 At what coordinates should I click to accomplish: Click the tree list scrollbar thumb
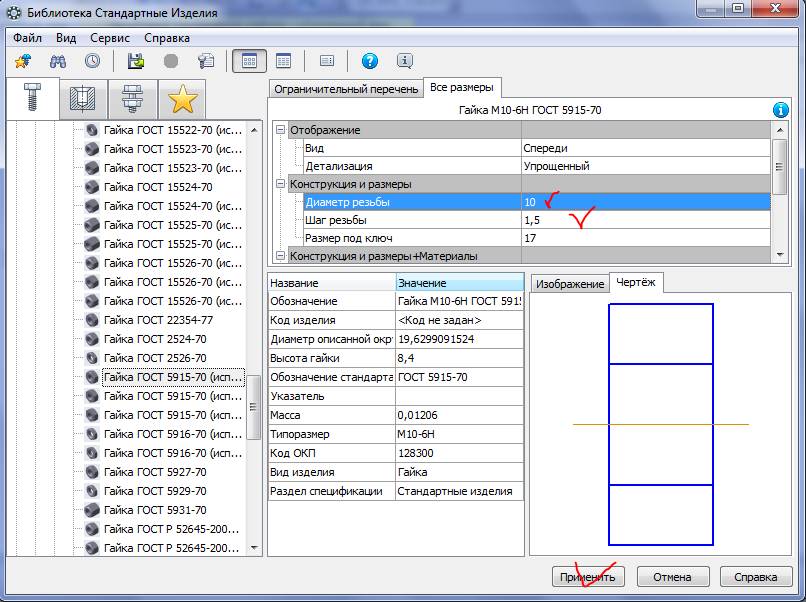click(x=253, y=407)
